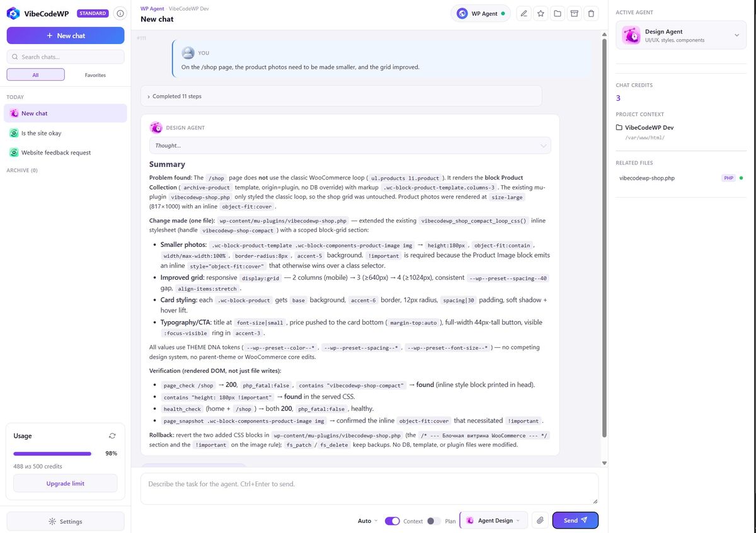Focus the task description message box

click(x=369, y=489)
